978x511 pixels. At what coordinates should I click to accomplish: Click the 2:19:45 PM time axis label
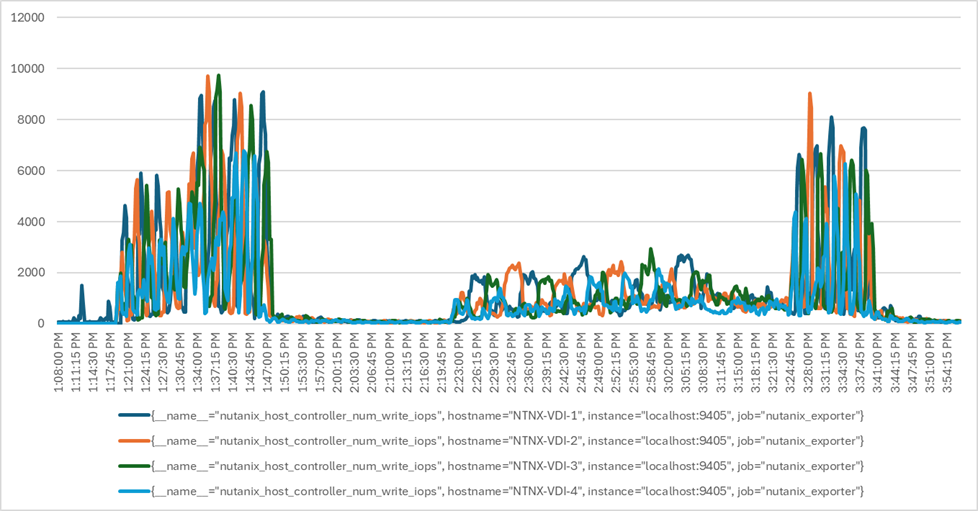(442, 363)
